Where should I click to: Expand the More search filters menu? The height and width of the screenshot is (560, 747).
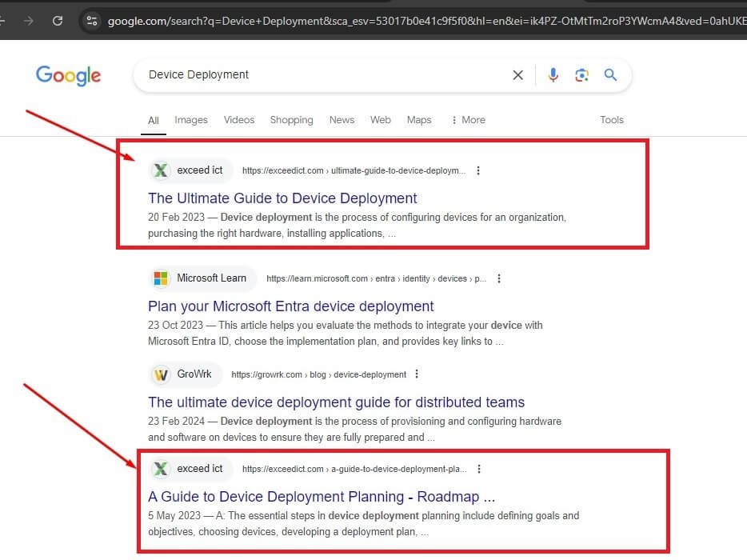469,120
